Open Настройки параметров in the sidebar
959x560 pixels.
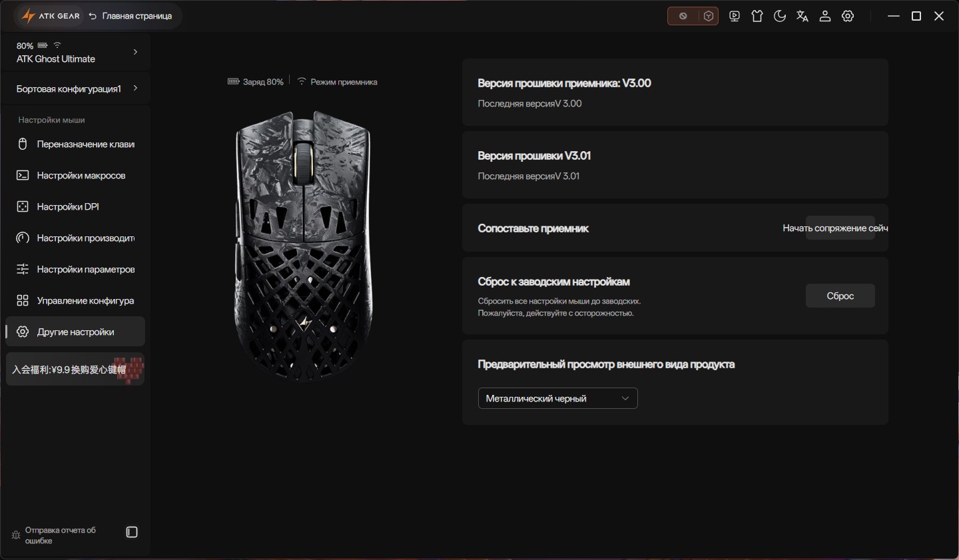pyautogui.click(x=75, y=269)
